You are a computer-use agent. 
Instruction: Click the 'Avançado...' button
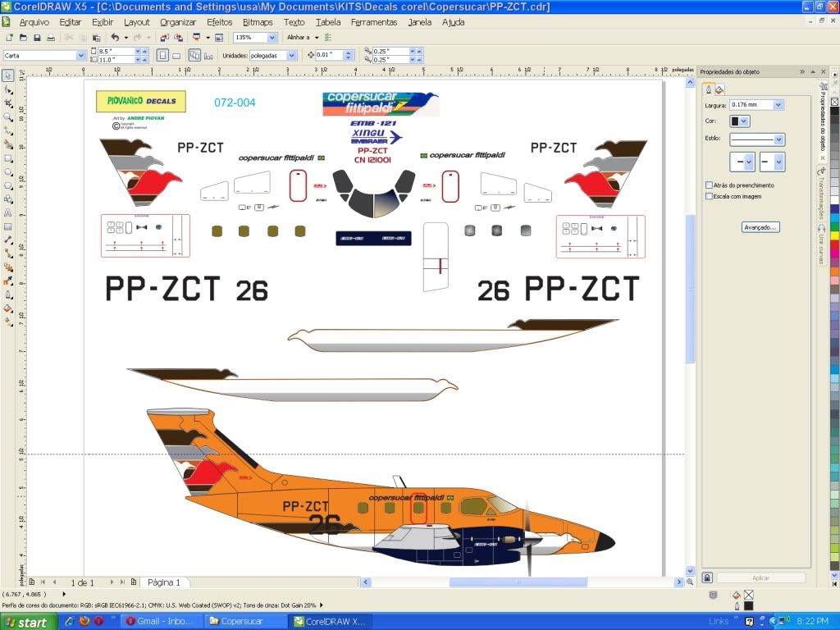(760, 227)
